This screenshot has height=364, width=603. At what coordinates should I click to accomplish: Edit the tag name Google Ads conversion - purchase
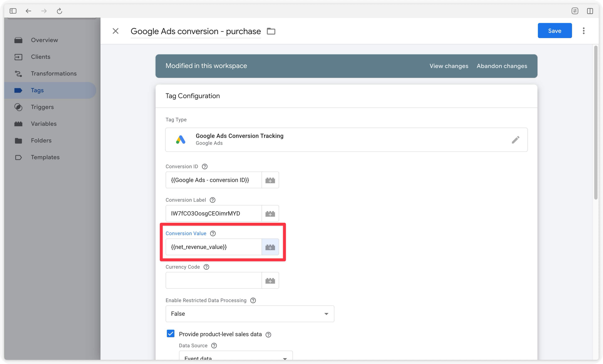[196, 31]
